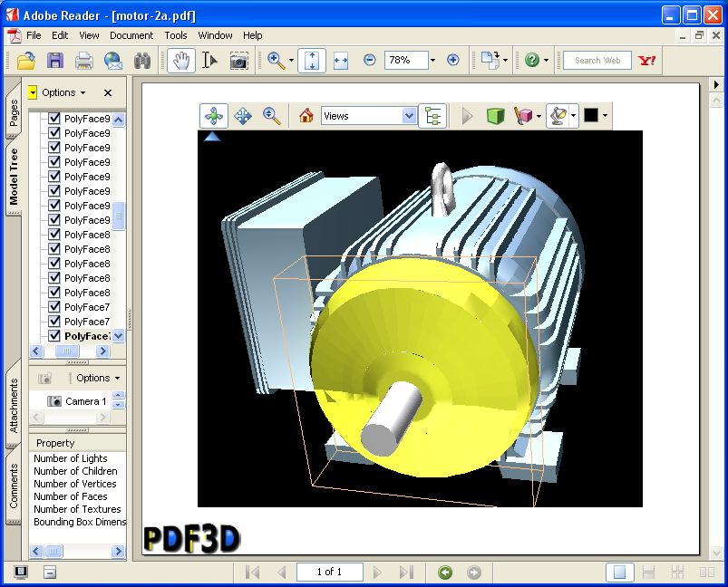Viewport: 728px width, 587px height.
Task: Select the Snapshot camera tool
Action: [x=238, y=61]
